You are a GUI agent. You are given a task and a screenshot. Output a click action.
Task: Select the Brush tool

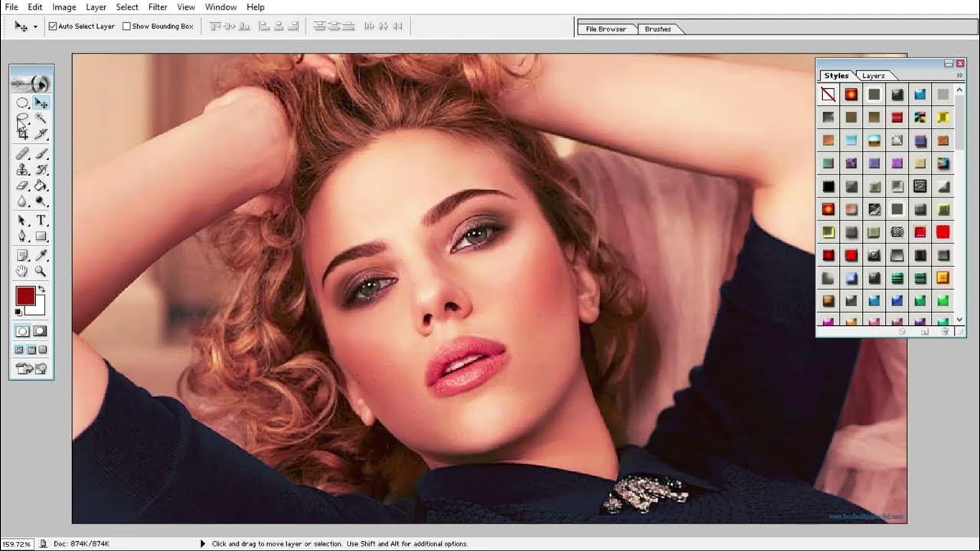click(41, 154)
